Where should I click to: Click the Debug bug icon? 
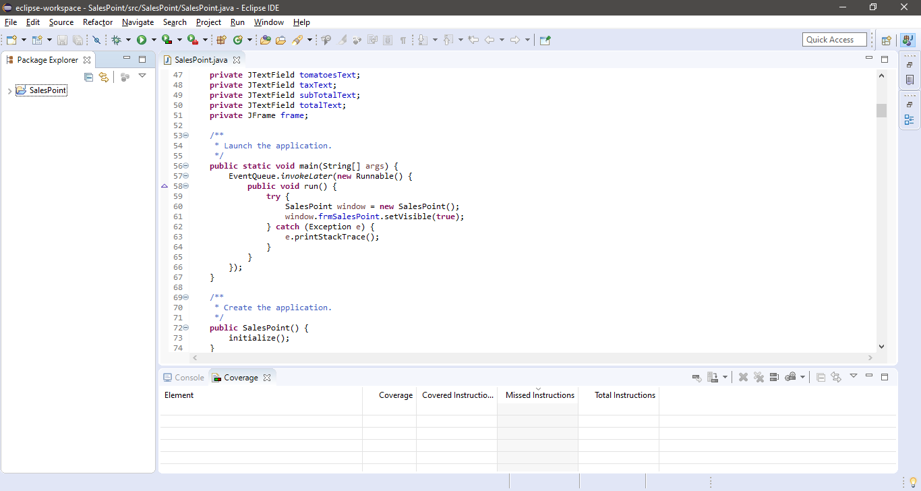116,40
